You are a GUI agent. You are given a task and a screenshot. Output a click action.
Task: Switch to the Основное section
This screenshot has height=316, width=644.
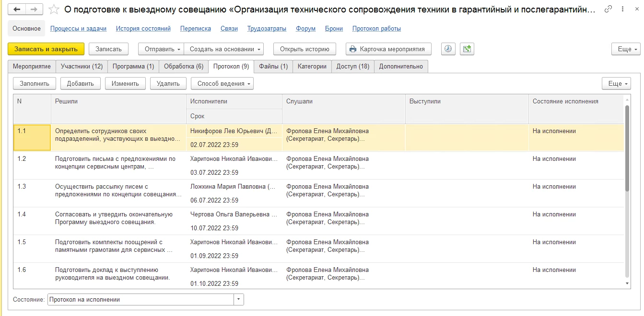[27, 28]
